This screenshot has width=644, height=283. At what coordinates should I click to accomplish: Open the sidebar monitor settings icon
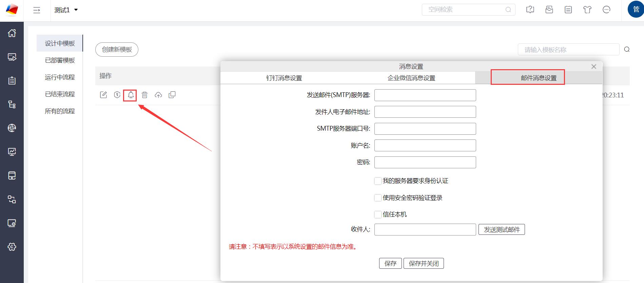[x=12, y=223]
